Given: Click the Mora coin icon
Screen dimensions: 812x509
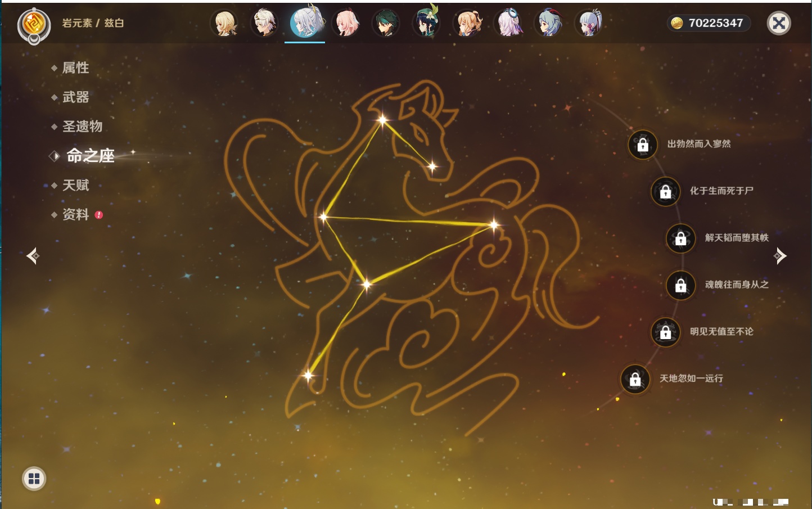Looking at the screenshot, I should tap(677, 23).
